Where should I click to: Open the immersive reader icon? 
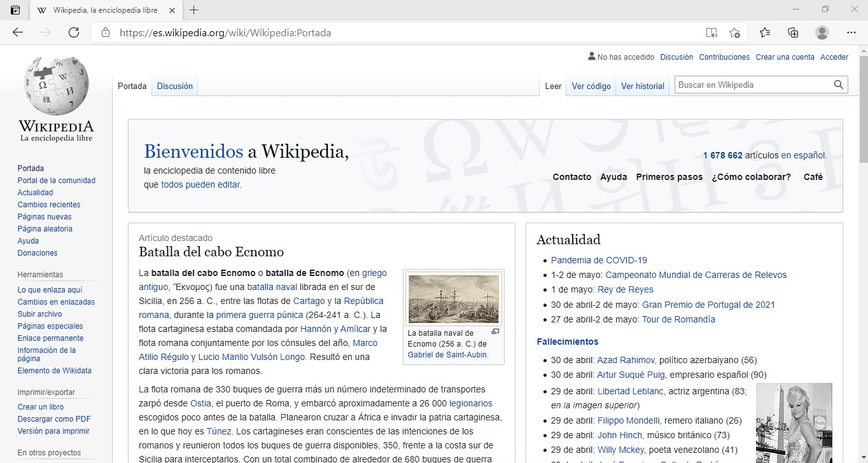click(711, 32)
